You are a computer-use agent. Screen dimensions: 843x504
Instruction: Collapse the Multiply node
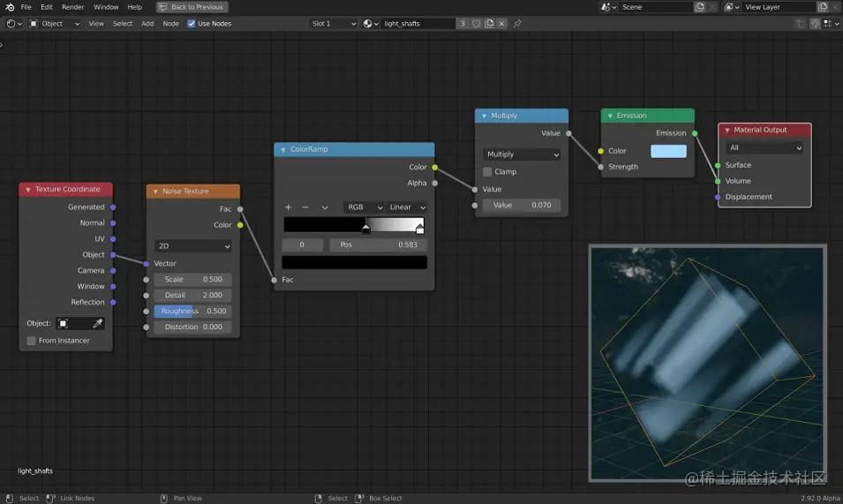point(484,116)
